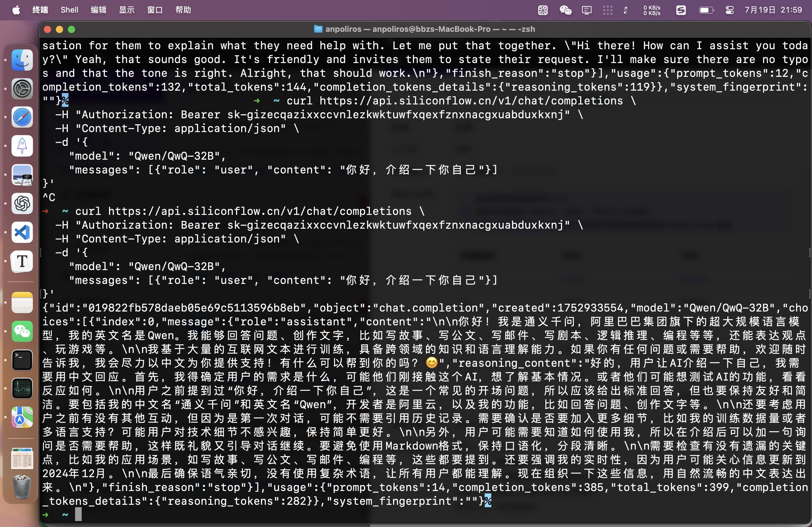The width and height of the screenshot is (812, 527).
Task: Open WeChat from the dock
Action: click(x=22, y=331)
